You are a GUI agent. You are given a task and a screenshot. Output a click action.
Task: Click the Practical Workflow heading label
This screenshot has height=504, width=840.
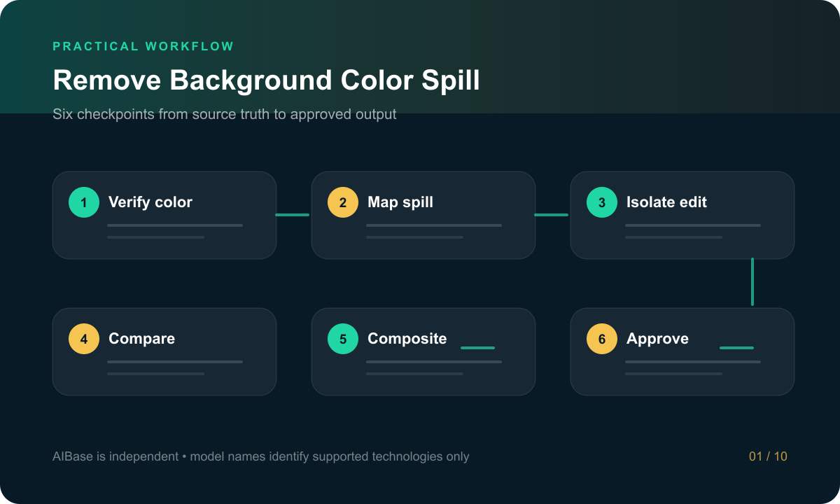tap(143, 46)
